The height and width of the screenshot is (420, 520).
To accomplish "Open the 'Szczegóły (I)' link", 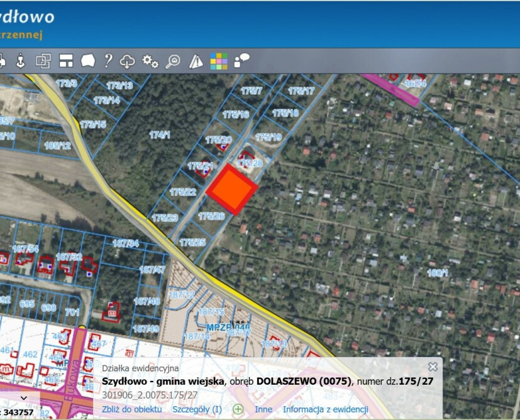I will [197, 409].
